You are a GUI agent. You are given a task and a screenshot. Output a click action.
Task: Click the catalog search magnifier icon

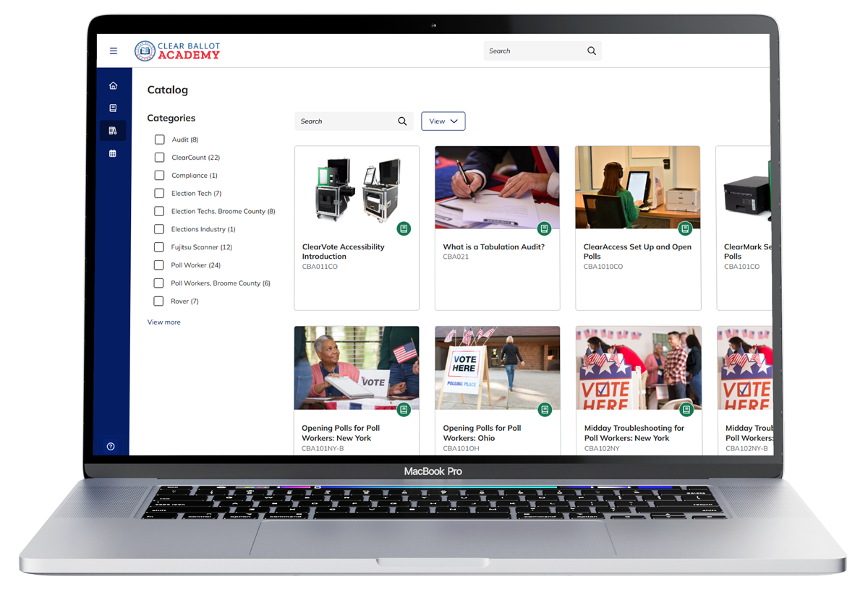point(402,121)
